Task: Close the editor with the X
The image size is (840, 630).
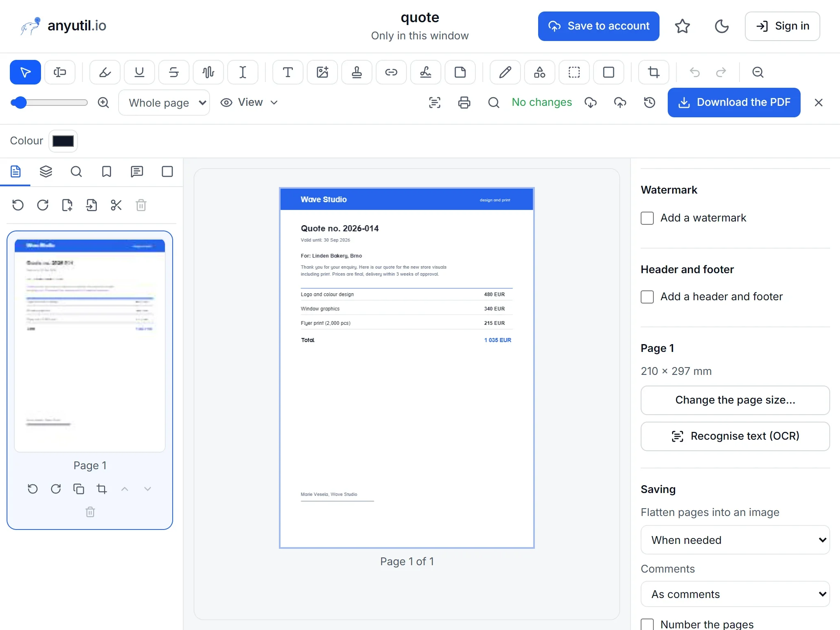Action: click(819, 103)
